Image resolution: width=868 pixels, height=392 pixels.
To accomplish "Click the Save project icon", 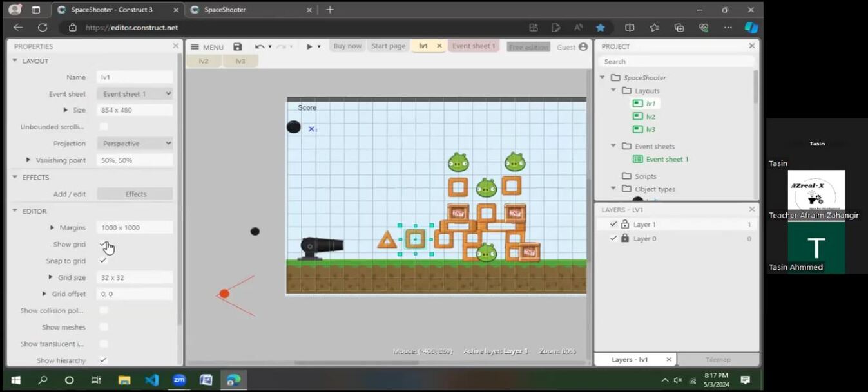I will tap(237, 46).
